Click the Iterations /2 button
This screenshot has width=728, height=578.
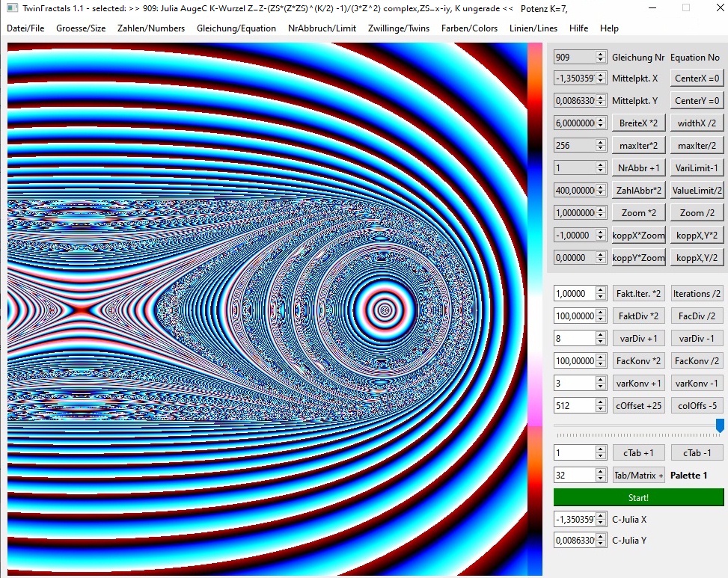click(697, 293)
